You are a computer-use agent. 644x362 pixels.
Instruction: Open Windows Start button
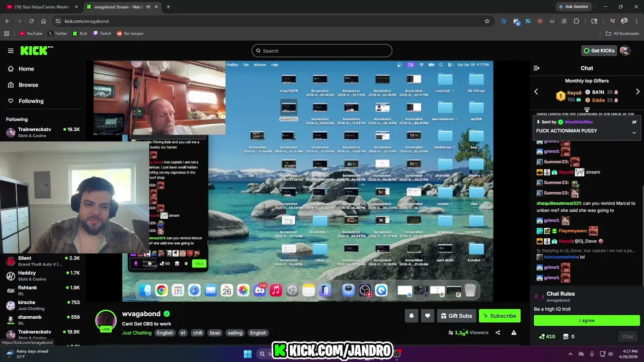point(248,354)
